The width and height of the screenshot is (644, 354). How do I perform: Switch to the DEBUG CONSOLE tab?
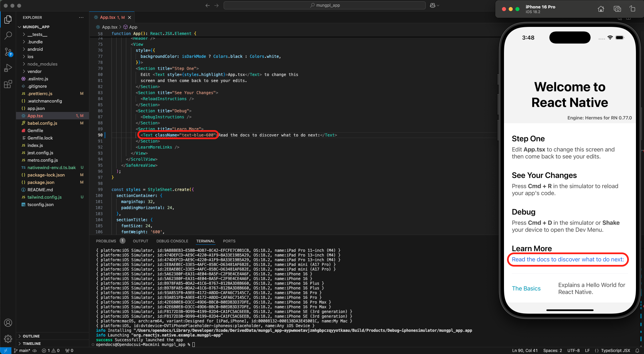click(172, 241)
